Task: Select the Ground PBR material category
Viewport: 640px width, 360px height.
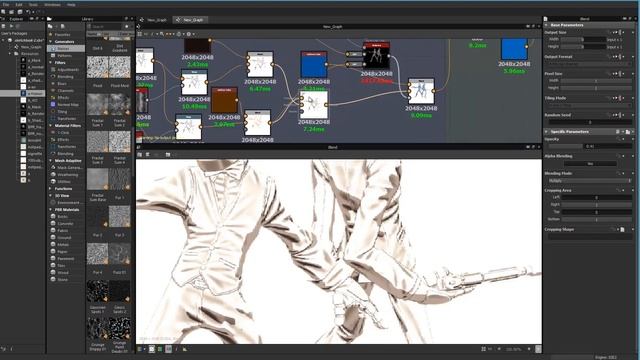Action: coord(64,238)
